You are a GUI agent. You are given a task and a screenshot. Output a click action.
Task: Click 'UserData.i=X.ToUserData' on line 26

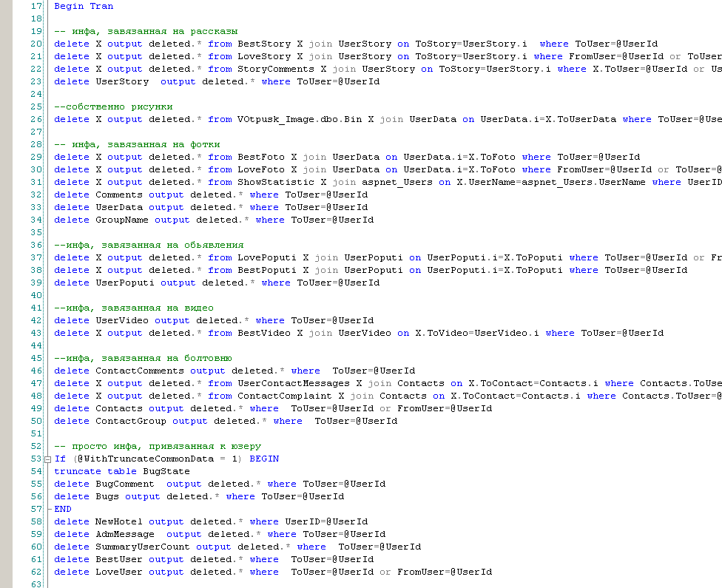tap(548, 119)
